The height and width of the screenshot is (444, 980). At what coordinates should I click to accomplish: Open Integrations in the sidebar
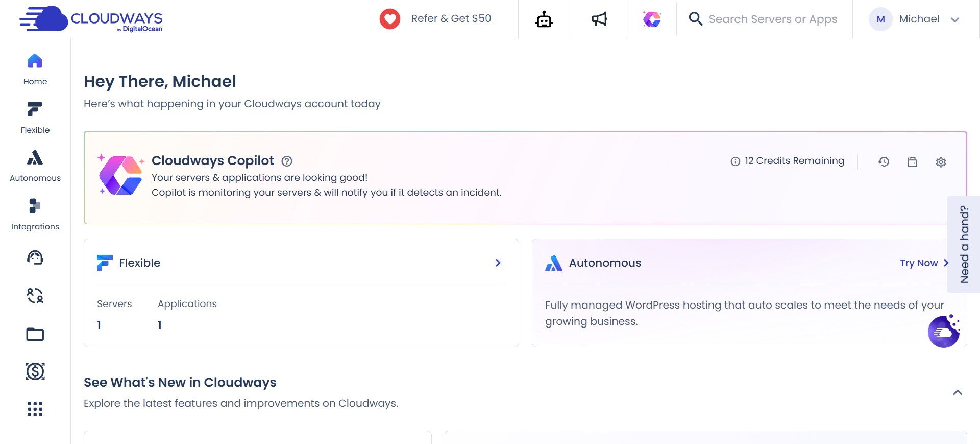coord(35,215)
